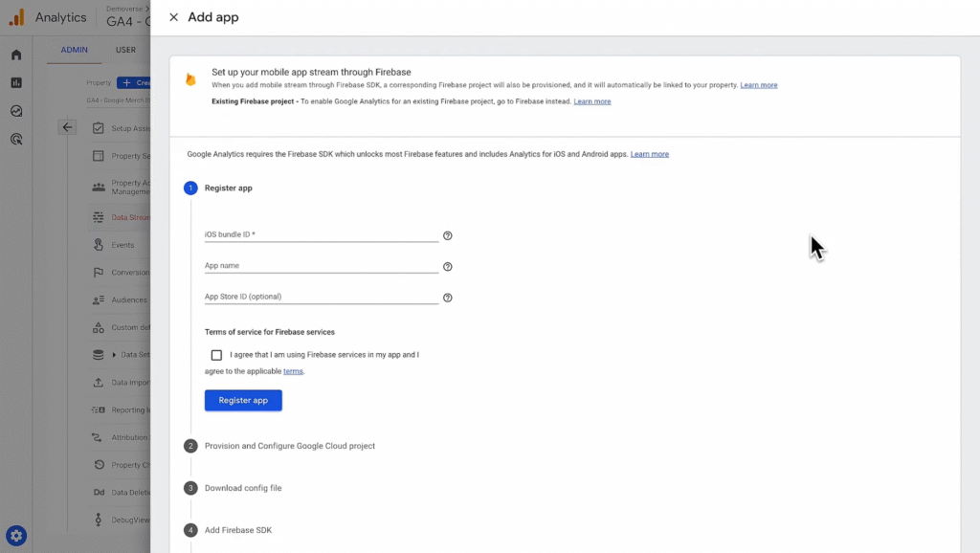Click the Events icon

coord(99,245)
